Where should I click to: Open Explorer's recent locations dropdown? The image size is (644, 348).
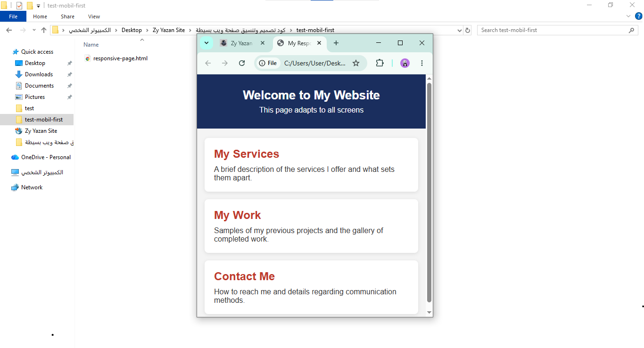pyautogui.click(x=34, y=30)
